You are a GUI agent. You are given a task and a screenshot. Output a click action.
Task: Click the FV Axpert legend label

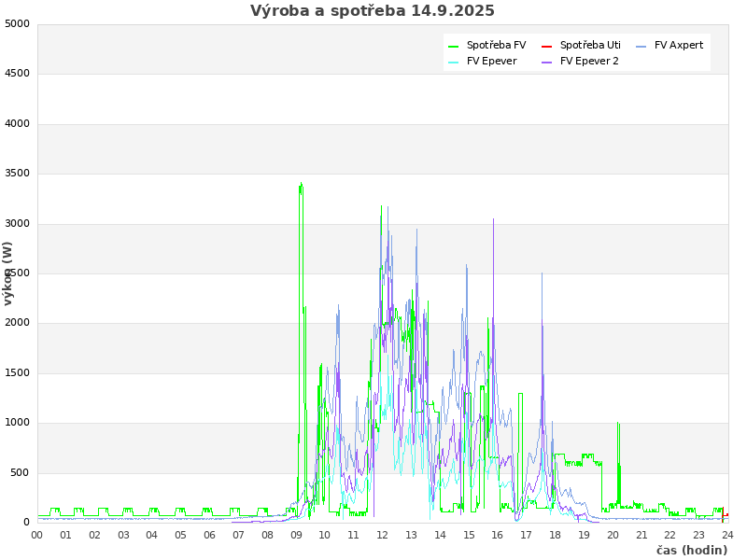pos(679,45)
